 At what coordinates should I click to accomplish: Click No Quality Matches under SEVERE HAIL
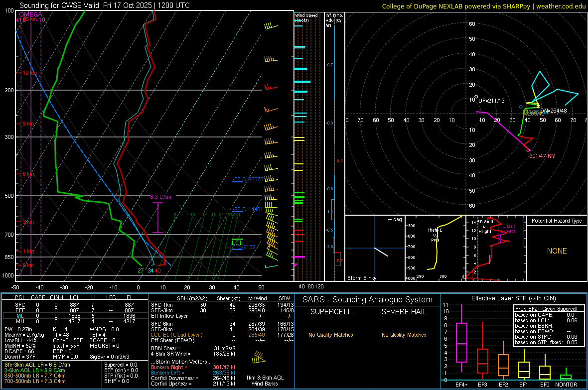coord(404,335)
